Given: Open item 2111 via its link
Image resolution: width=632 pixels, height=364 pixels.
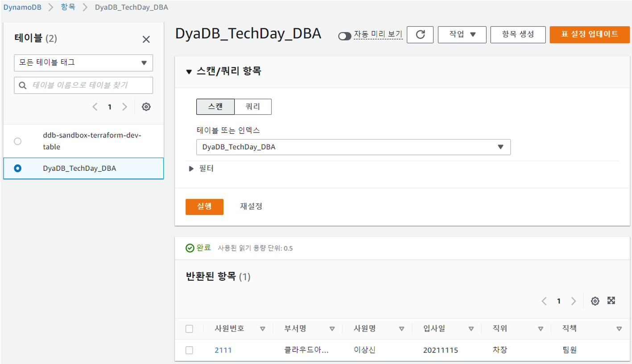Looking at the screenshot, I should [222, 350].
